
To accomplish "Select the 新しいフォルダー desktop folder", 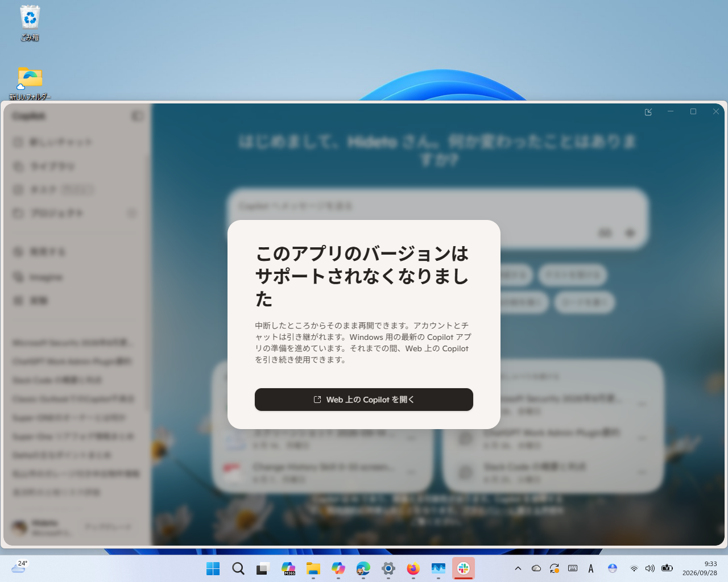I will tap(30, 84).
